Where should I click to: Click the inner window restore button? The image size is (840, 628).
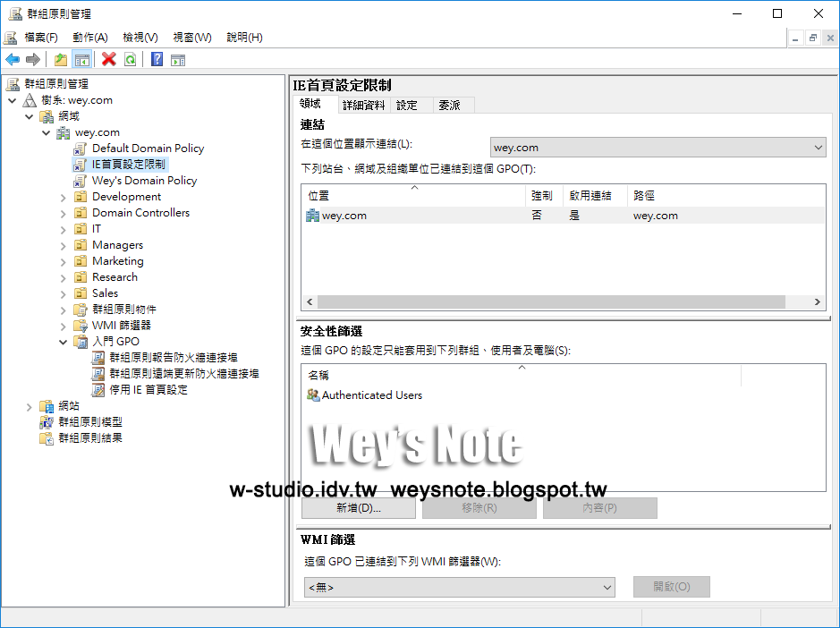point(812,38)
